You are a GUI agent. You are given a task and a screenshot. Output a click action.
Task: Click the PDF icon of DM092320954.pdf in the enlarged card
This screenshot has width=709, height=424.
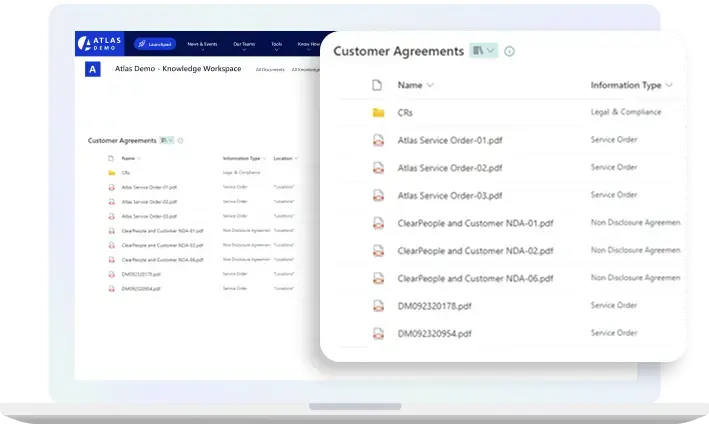pos(378,334)
